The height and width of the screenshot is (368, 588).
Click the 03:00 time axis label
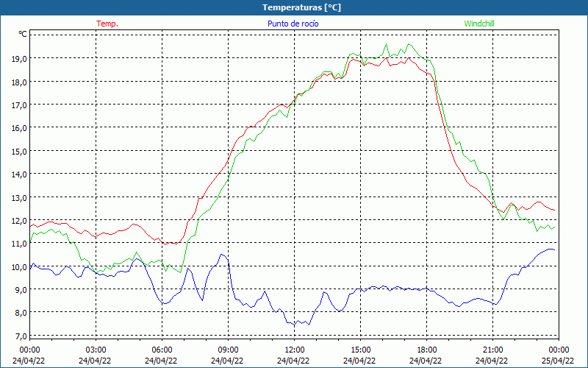pyautogui.click(x=96, y=350)
